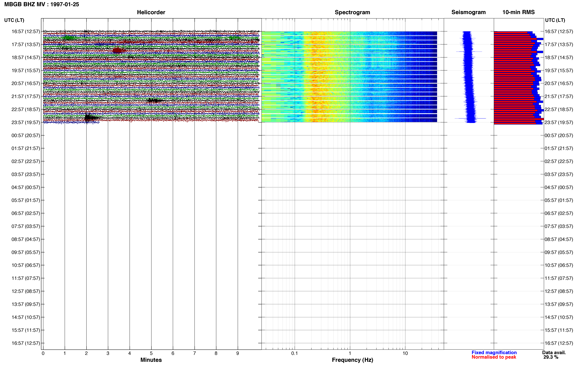The width and height of the screenshot is (588, 368).
Task: Click the RMS-side time label '05:57 (01:57)'
Action: pos(559,200)
